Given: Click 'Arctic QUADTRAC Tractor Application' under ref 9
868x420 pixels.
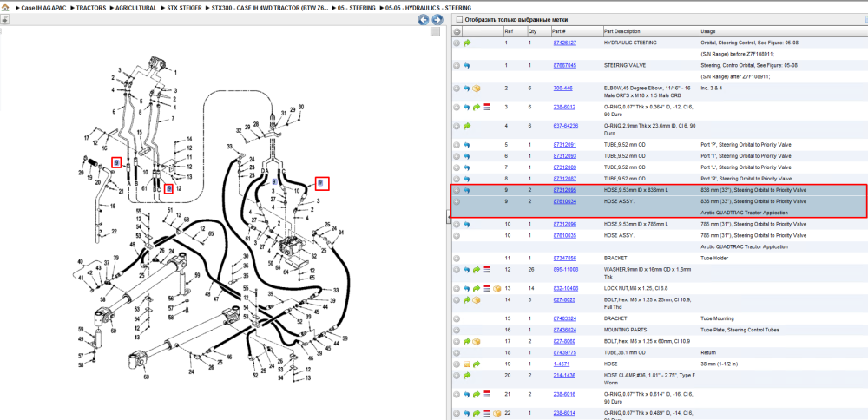Looking at the screenshot, I should click(x=744, y=213).
